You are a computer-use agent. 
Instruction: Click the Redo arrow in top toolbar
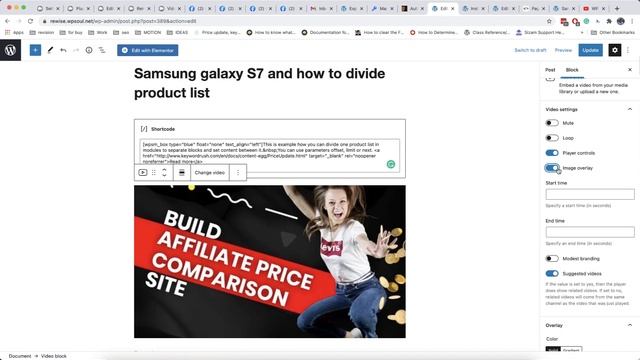tap(76, 50)
